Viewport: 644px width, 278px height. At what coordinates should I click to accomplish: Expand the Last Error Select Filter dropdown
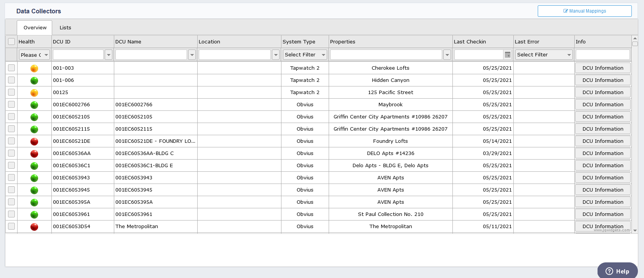[544, 55]
